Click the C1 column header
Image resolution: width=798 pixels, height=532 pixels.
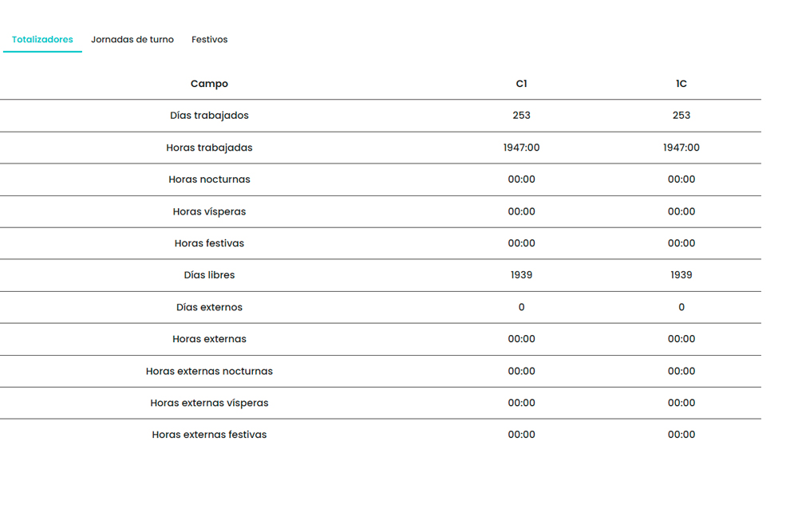[x=521, y=84]
